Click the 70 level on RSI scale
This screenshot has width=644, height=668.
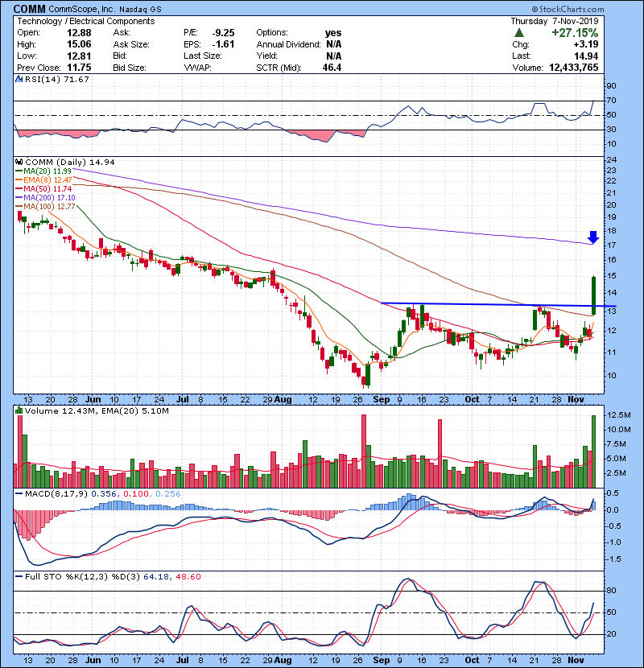[x=611, y=101]
